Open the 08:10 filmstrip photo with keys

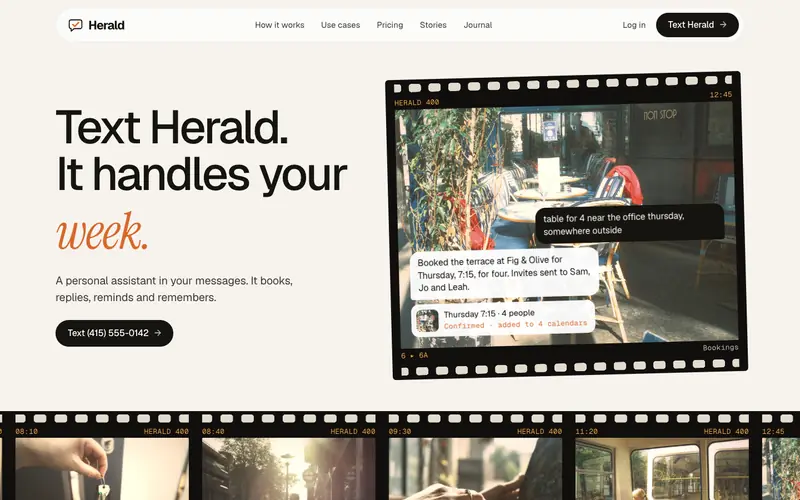coord(102,468)
